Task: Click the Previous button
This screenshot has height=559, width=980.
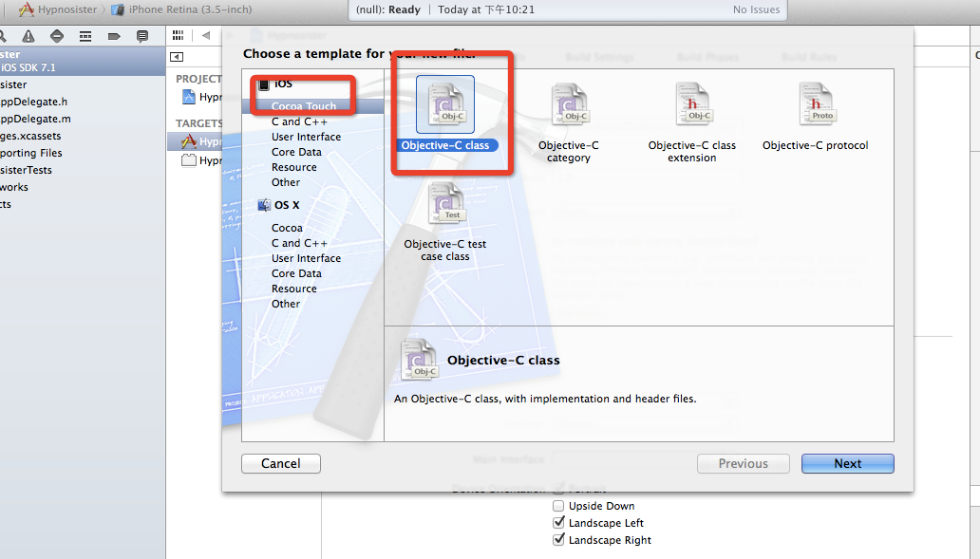Action: point(744,463)
